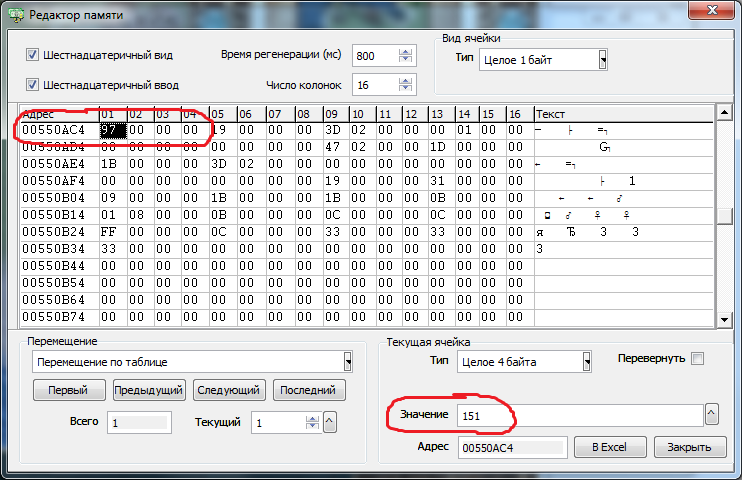Screen dimensions: 742x480
Task: Click the Адрес column header
Action: tap(60, 114)
